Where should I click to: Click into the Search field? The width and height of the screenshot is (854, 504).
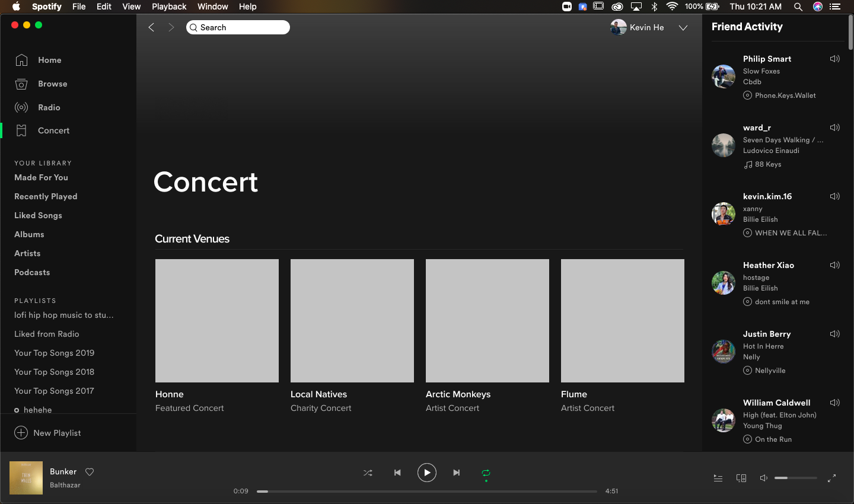click(238, 27)
